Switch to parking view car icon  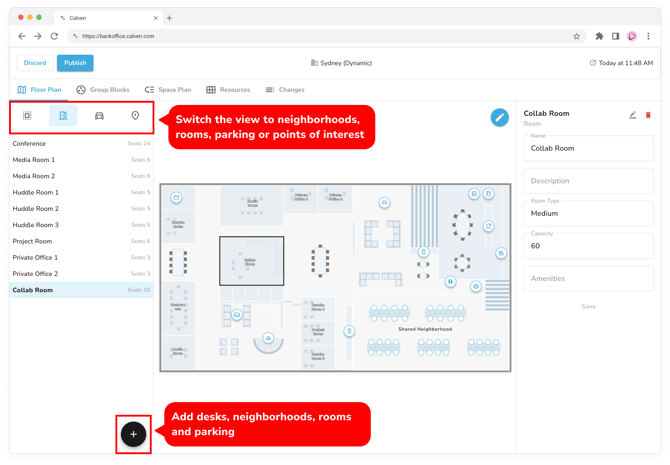coord(99,116)
